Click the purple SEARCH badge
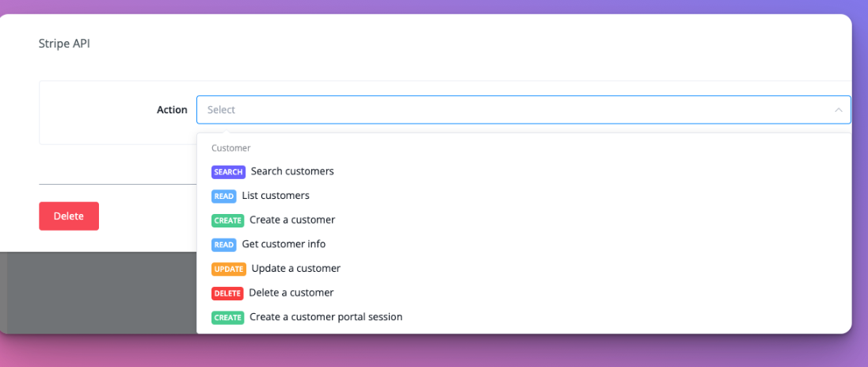Viewport: 868px width, 367px height. click(x=228, y=172)
